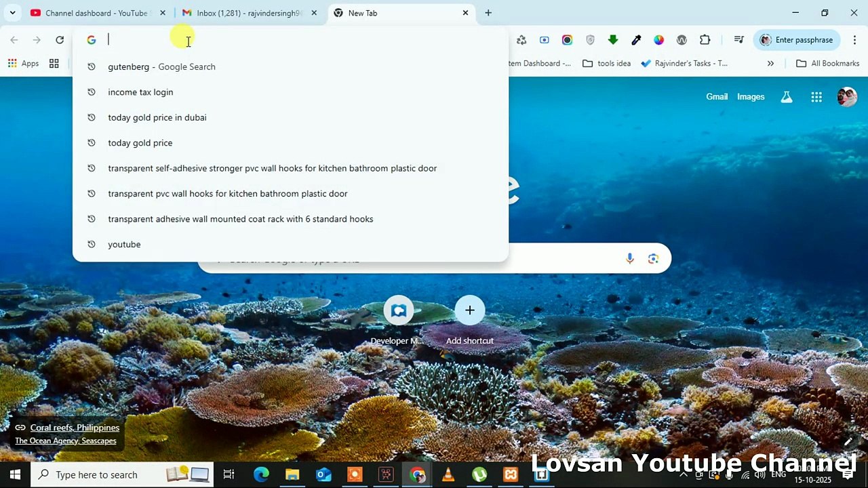The width and height of the screenshot is (868, 488).
Task: Show hidden system tray icons
Action: (684, 474)
